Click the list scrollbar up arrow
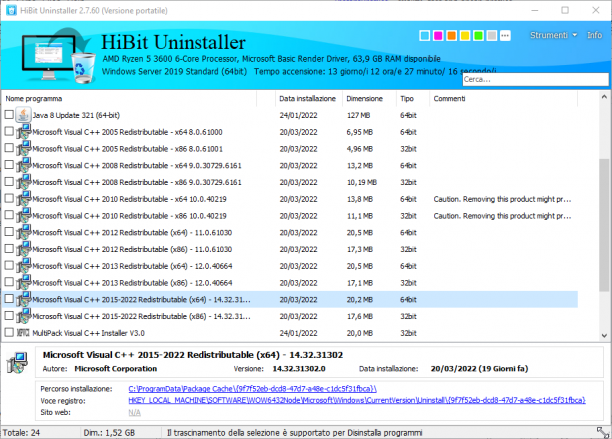This screenshot has height=439, width=612. [x=604, y=97]
